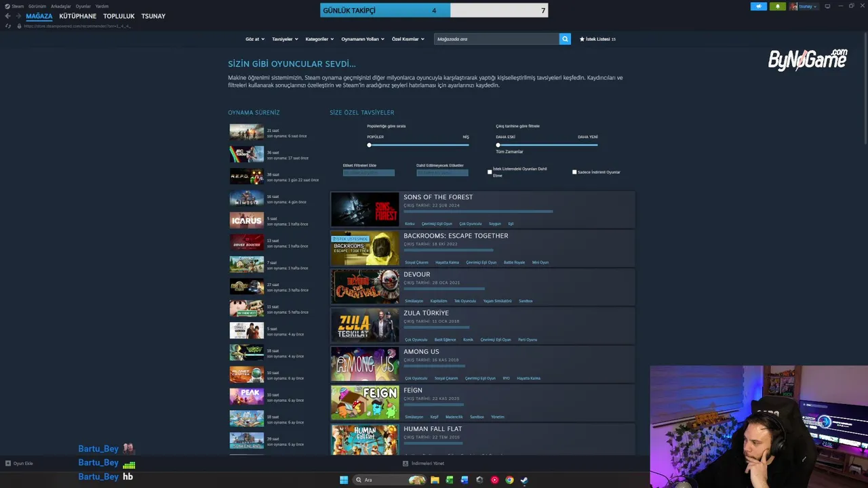Expand the Tavsiyeler dropdown
868x488 pixels.
pyautogui.click(x=285, y=39)
